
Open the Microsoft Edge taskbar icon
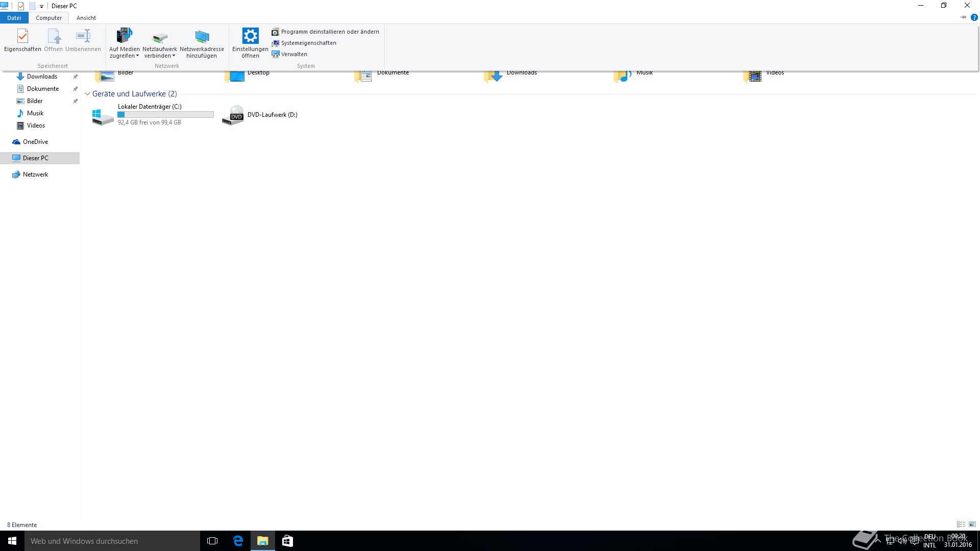pos(238,541)
